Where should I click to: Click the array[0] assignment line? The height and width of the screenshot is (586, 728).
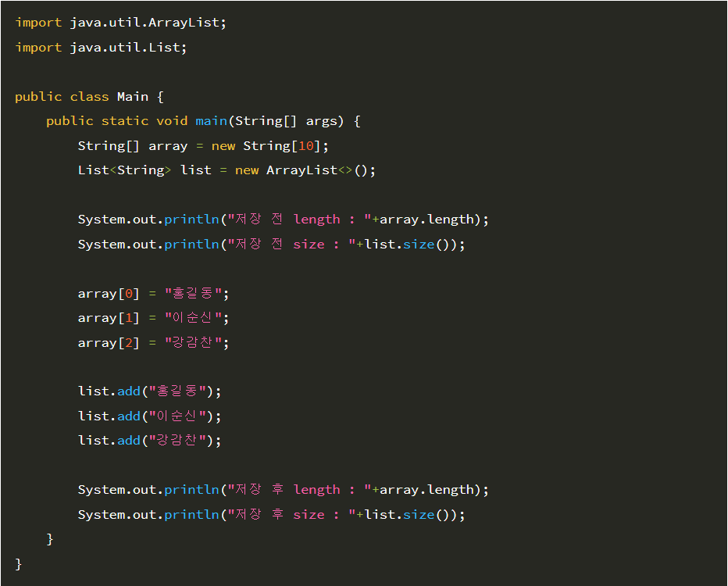tap(153, 294)
